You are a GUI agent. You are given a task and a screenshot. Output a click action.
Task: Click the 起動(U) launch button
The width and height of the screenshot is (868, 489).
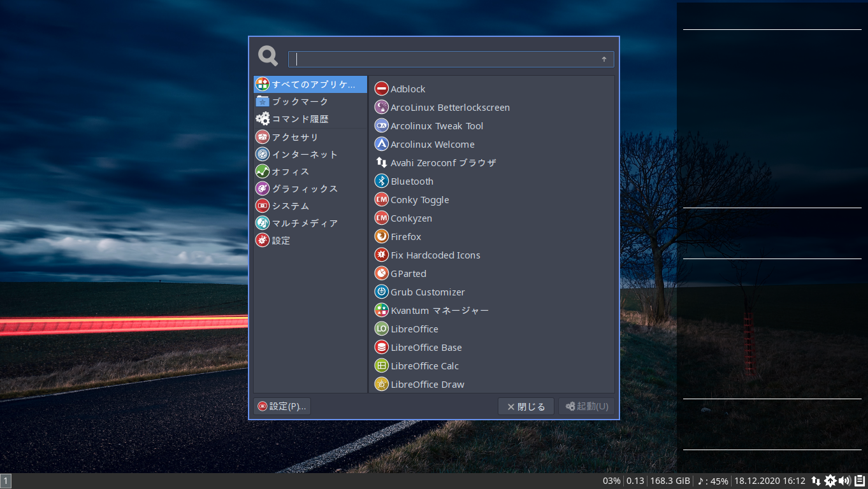tap(586, 406)
